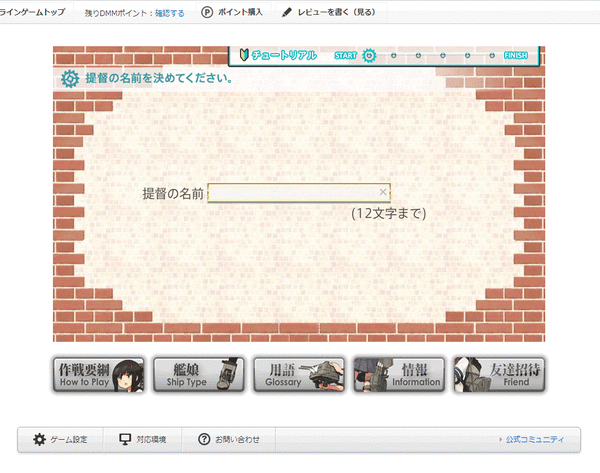Click the 提督の名前 label
Screen dimensions: 600x473
(x=173, y=194)
